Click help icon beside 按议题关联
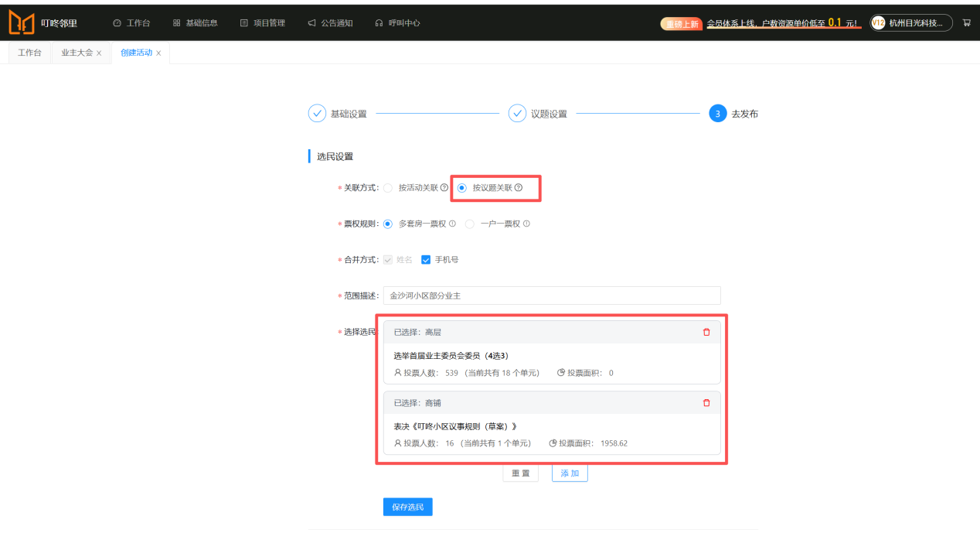This screenshot has width=980, height=533. pos(519,188)
